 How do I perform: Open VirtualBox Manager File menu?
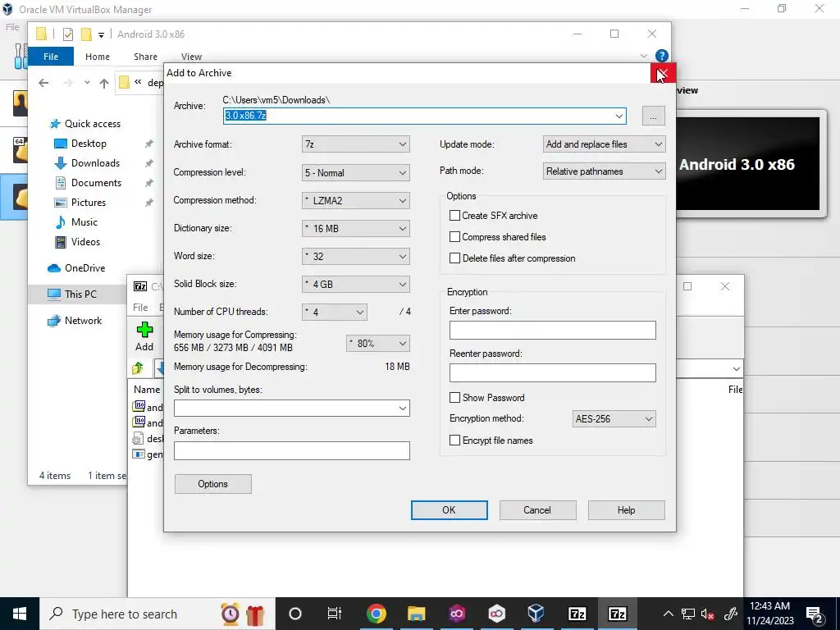12,27
